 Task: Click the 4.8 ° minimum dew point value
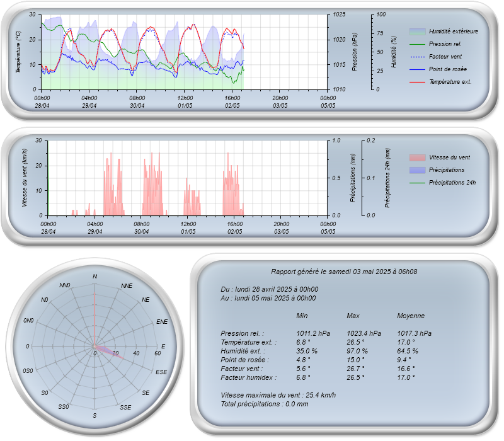coord(303,360)
